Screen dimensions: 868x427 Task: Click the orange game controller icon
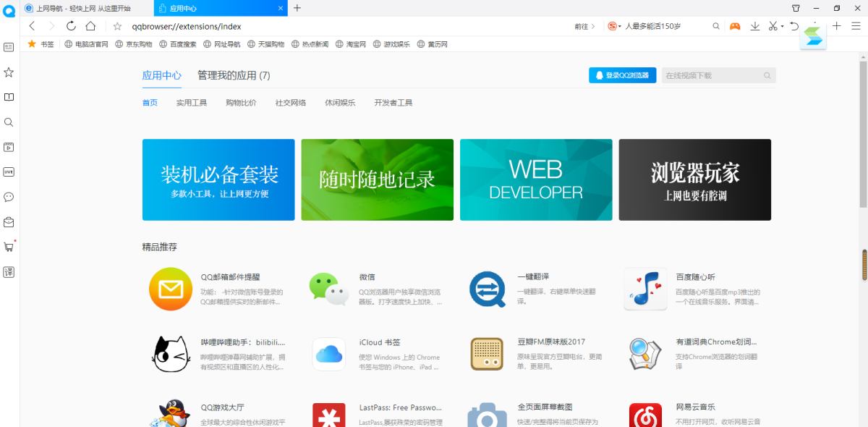[735, 26]
